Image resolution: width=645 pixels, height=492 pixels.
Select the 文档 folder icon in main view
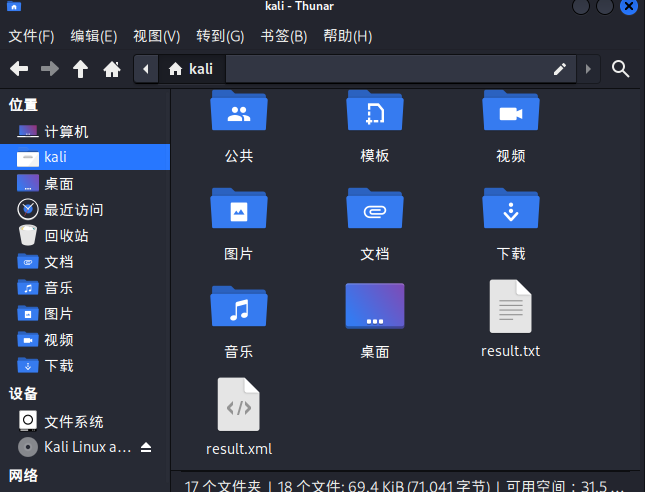(x=375, y=208)
